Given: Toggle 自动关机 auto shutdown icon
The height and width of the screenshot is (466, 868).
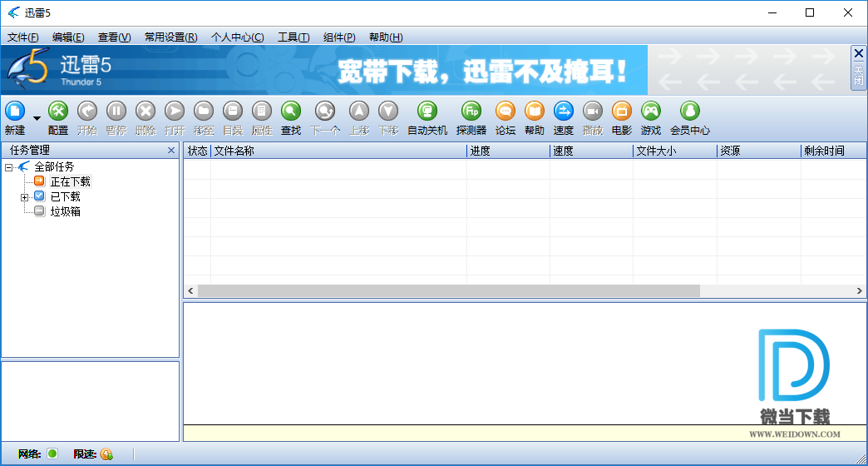Looking at the screenshot, I should pos(427,112).
